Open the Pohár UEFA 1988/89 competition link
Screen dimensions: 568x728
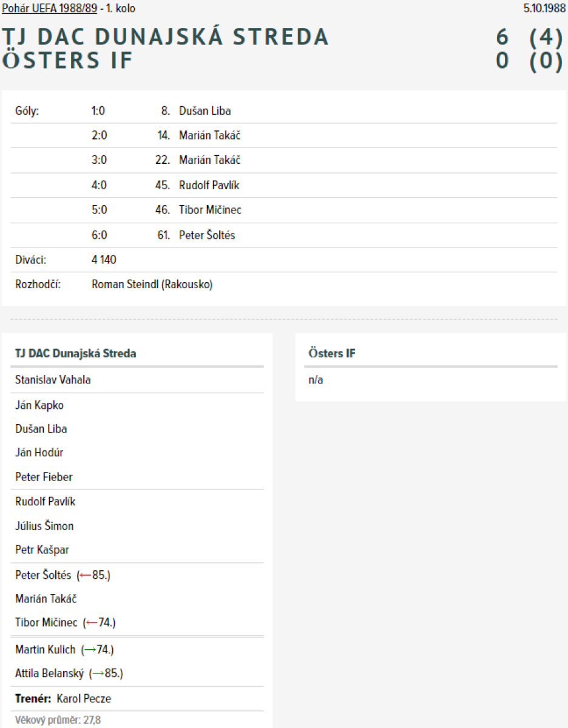pyautogui.click(x=49, y=8)
